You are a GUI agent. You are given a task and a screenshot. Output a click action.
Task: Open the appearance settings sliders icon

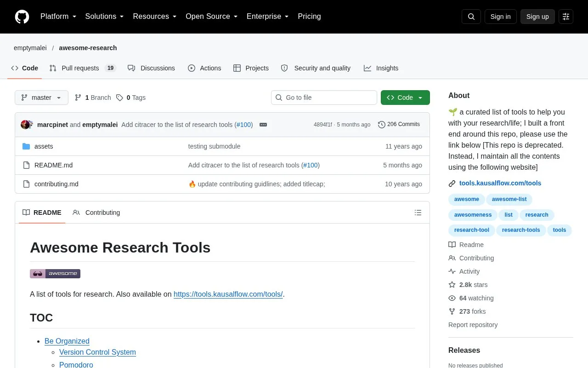tap(566, 17)
